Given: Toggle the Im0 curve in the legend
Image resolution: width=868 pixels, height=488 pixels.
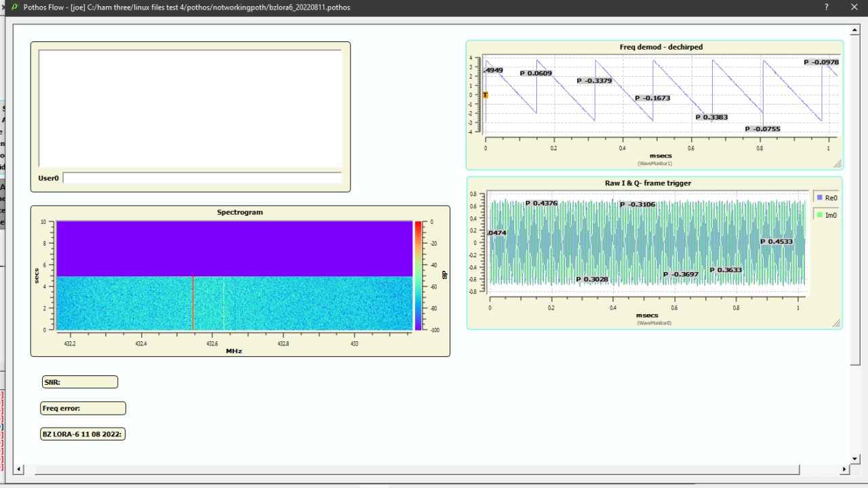Looking at the screenshot, I should coord(827,214).
